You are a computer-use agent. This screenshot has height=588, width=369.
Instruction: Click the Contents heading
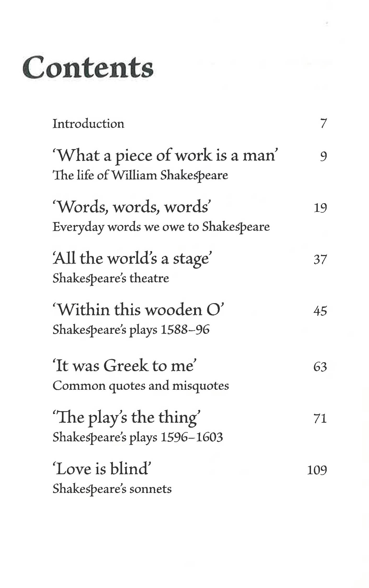[x=88, y=68]
